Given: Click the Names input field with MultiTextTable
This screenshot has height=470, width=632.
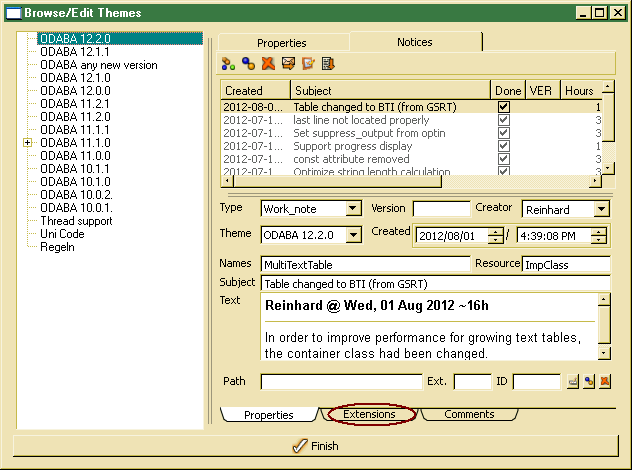Looking at the screenshot, I should pyautogui.click(x=364, y=265).
